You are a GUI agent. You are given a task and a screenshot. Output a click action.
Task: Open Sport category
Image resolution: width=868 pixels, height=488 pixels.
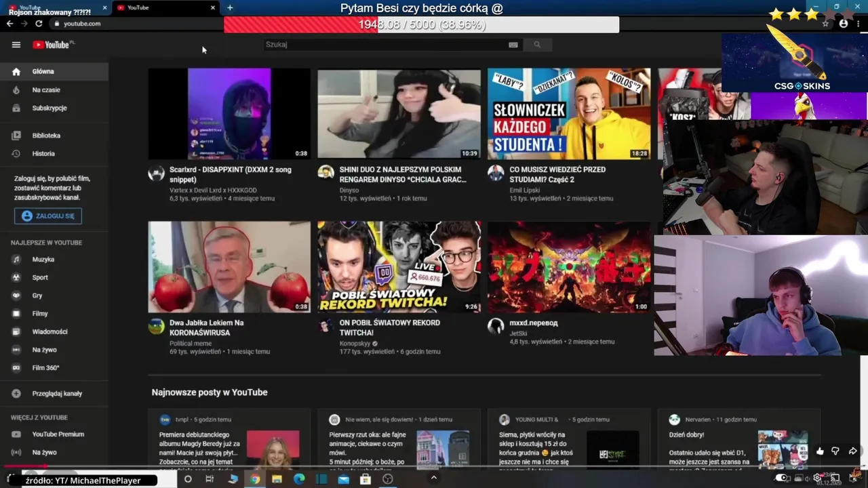[54, 277]
